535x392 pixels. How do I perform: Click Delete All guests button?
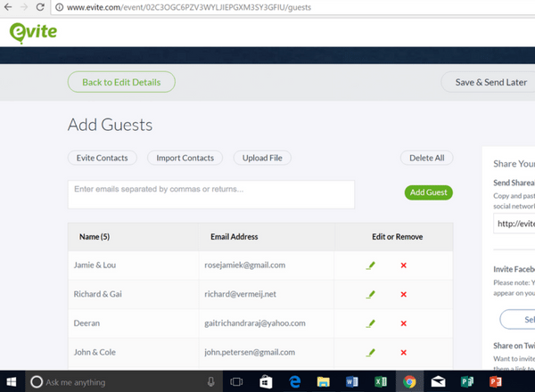click(x=427, y=158)
